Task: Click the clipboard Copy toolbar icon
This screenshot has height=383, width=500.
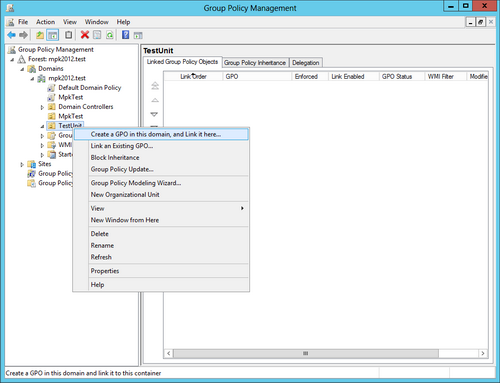Action: [x=69, y=35]
